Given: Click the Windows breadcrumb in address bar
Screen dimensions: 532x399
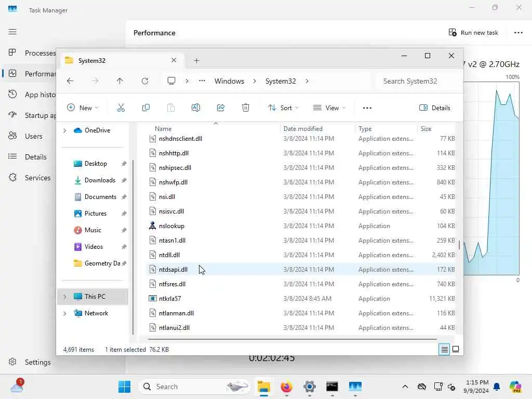Looking at the screenshot, I should coord(229,81).
